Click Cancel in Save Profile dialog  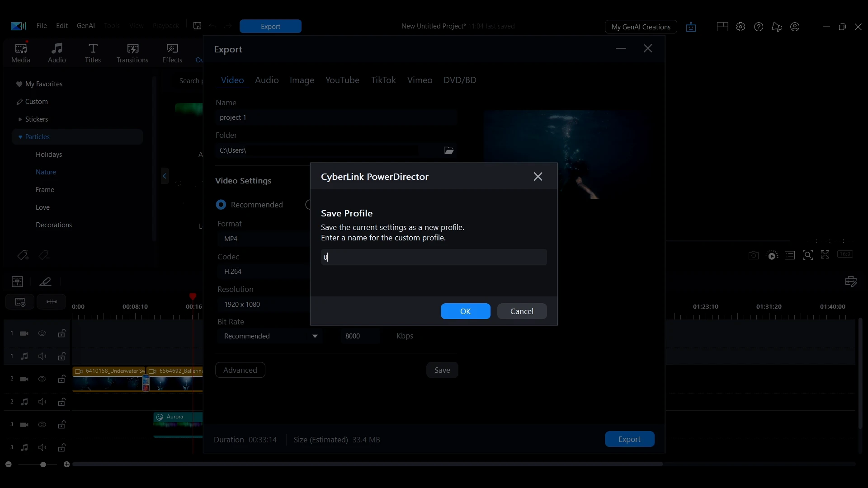[522, 311]
